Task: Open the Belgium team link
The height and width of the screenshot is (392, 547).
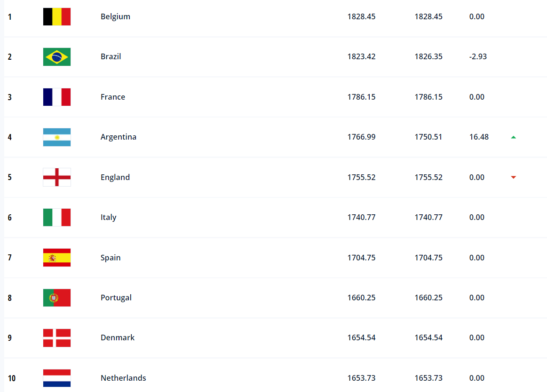Action: pyautogui.click(x=115, y=16)
